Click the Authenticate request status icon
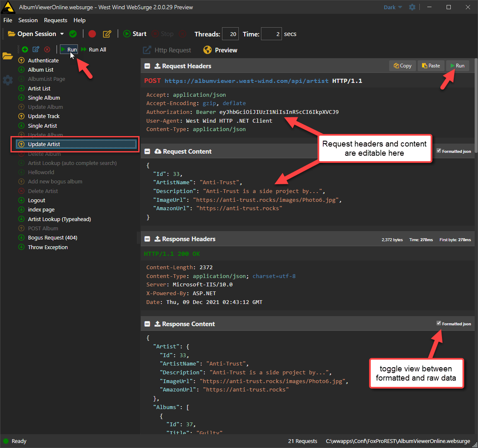The height and width of the screenshot is (448, 478). tap(21, 60)
